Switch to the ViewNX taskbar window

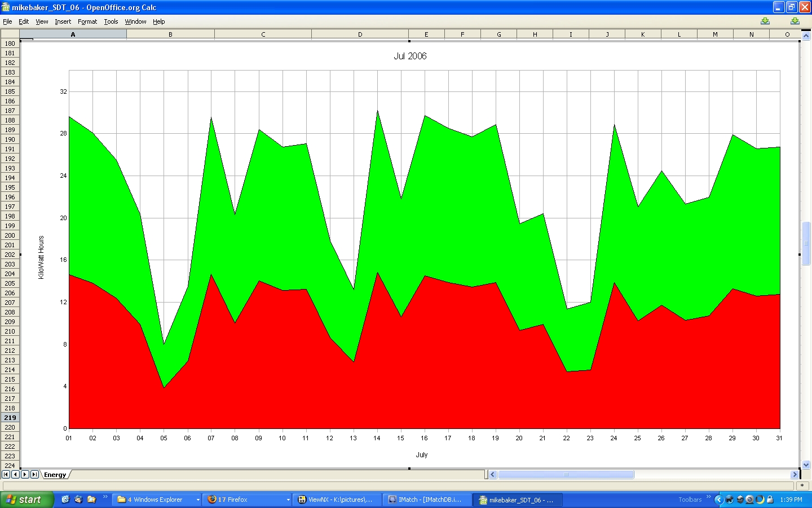(x=337, y=500)
